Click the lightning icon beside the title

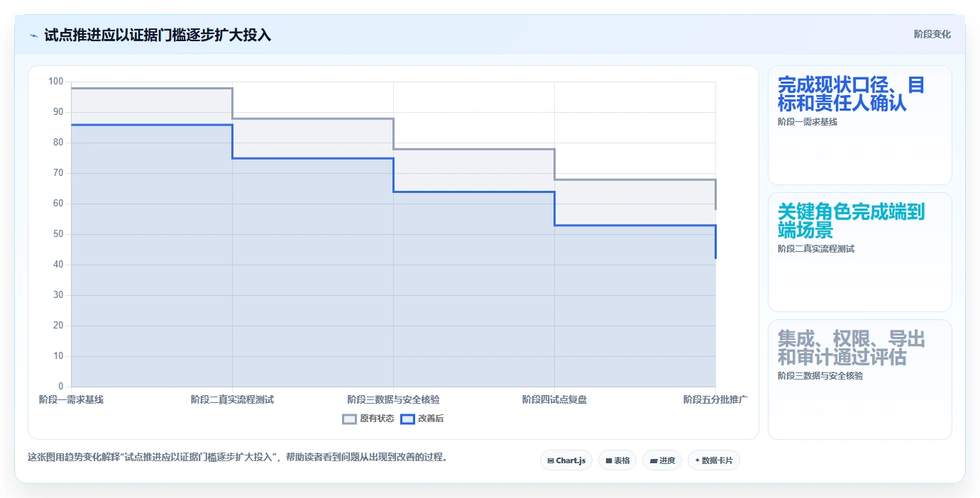(33, 35)
